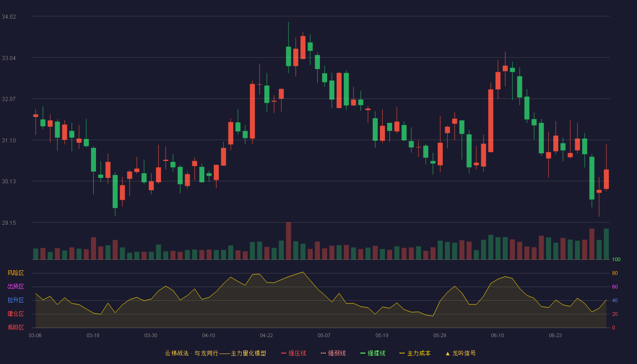This screenshot has height=364, width=637.
Task: Select the 拉升区 zone label
Action: pos(15,300)
